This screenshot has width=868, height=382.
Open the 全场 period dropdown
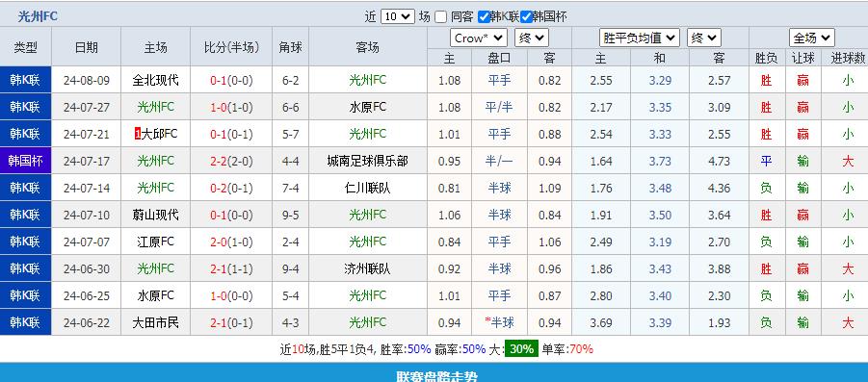tap(812, 38)
